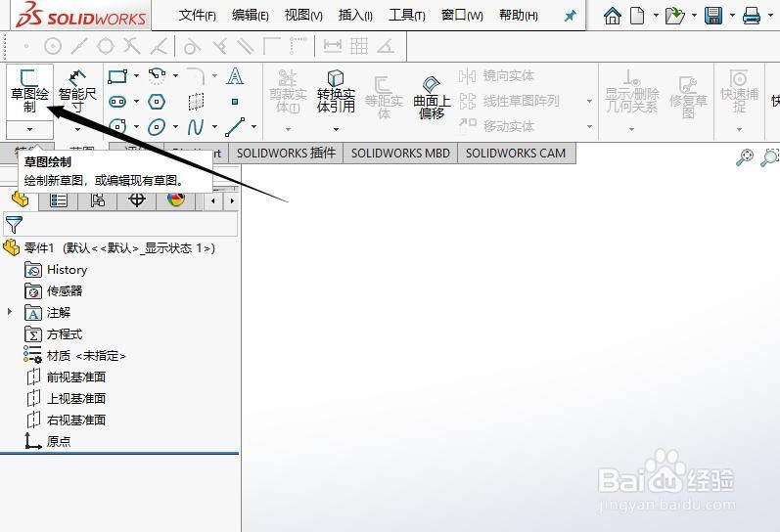Select the straight slot sketch tool
Viewport: 780px width, 532px height.
(x=117, y=102)
